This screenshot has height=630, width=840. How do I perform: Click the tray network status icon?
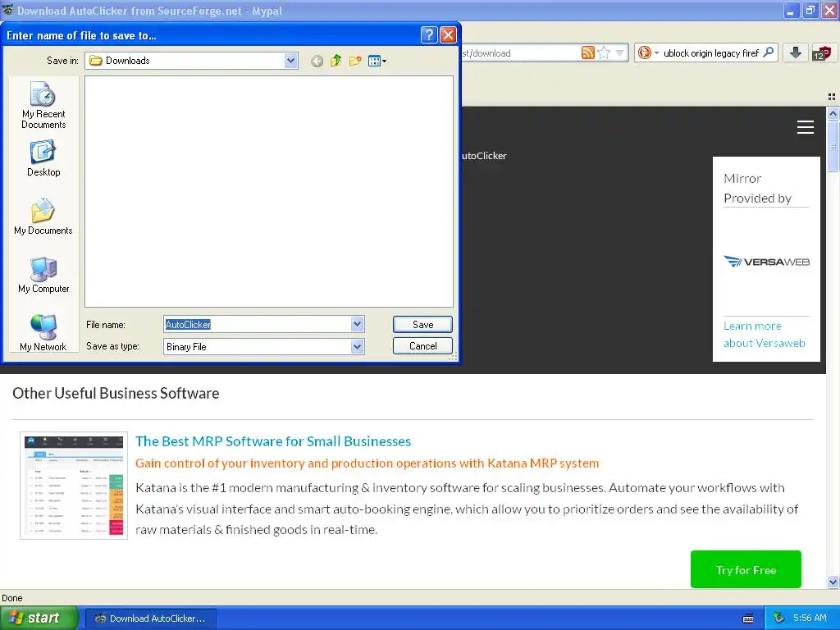779,618
